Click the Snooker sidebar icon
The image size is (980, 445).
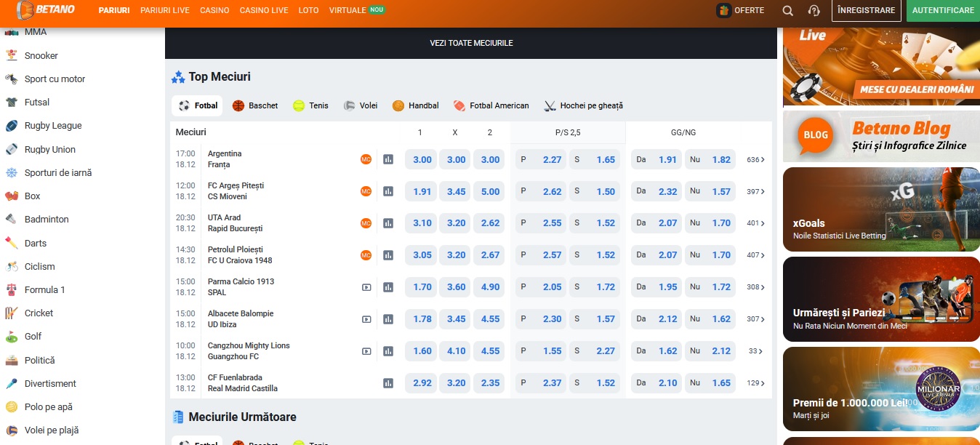point(12,55)
